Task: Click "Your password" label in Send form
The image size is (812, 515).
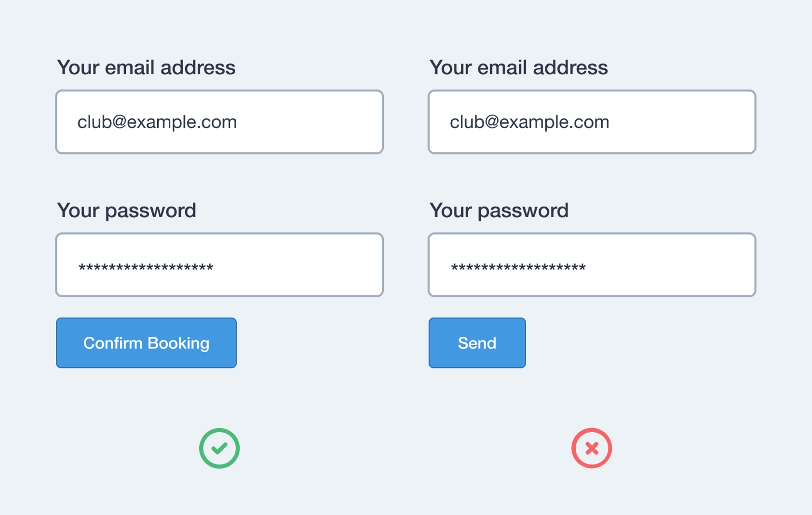Action: pyautogui.click(x=499, y=211)
